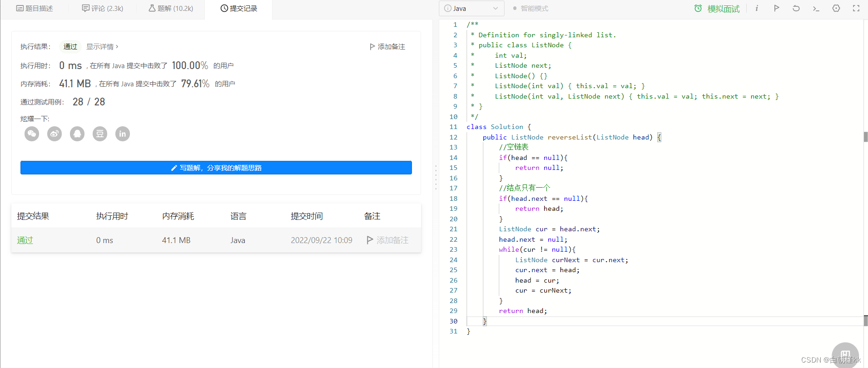Switch to the 提交记录 tab
The height and width of the screenshot is (368, 868).
(x=239, y=9)
